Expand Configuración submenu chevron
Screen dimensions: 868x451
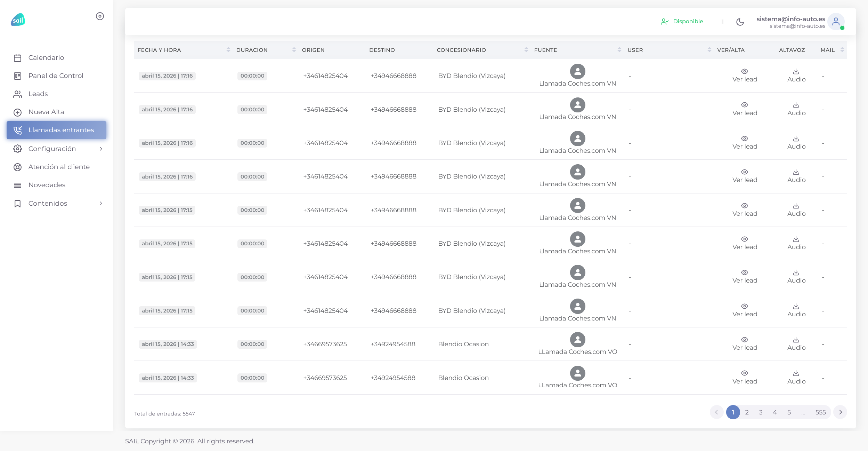pos(101,149)
